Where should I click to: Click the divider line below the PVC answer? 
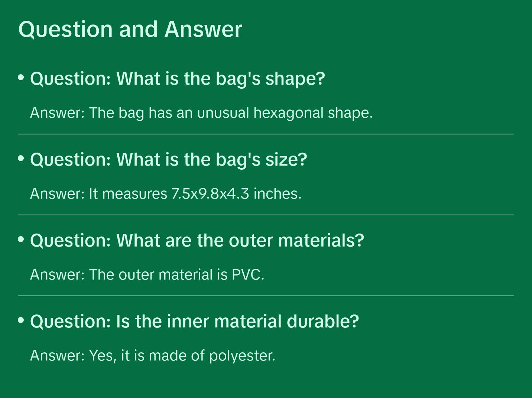click(x=266, y=296)
